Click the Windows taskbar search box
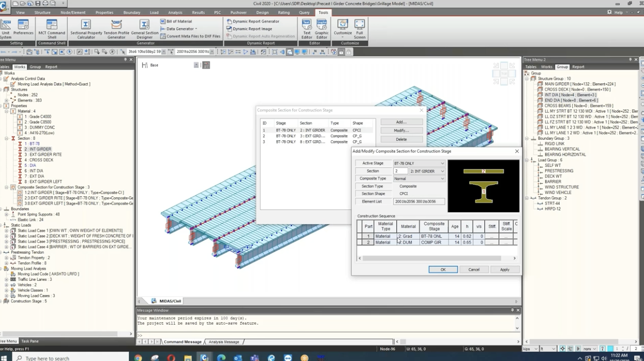The width and height of the screenshot is (644, 361). click(x=70, y=357)
